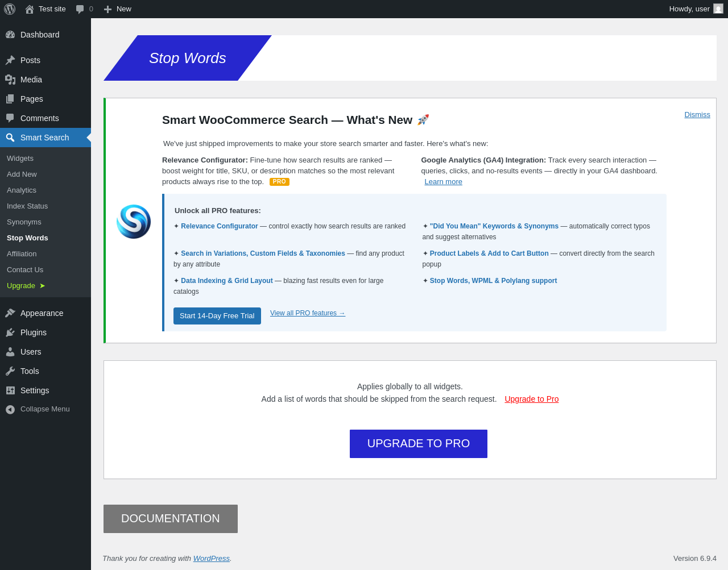Click the orange PRO badge

[x=279, y=182]
